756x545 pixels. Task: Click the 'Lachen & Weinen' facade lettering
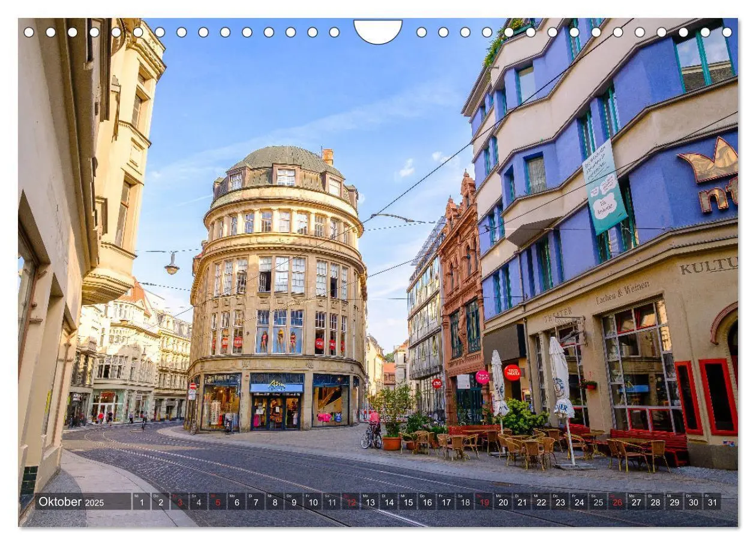(622, 292)
